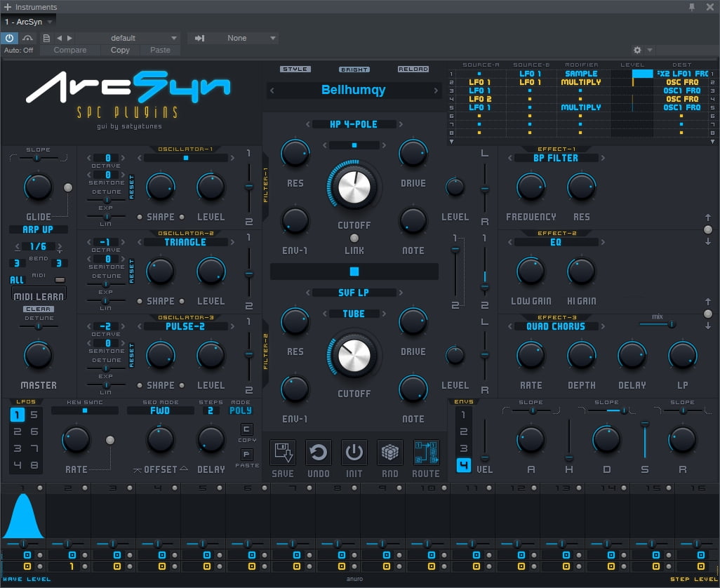Open the BP FILTER effect selector
Image resolution: width=720 pixels, height=588 pixels.
tap(556, 158)
